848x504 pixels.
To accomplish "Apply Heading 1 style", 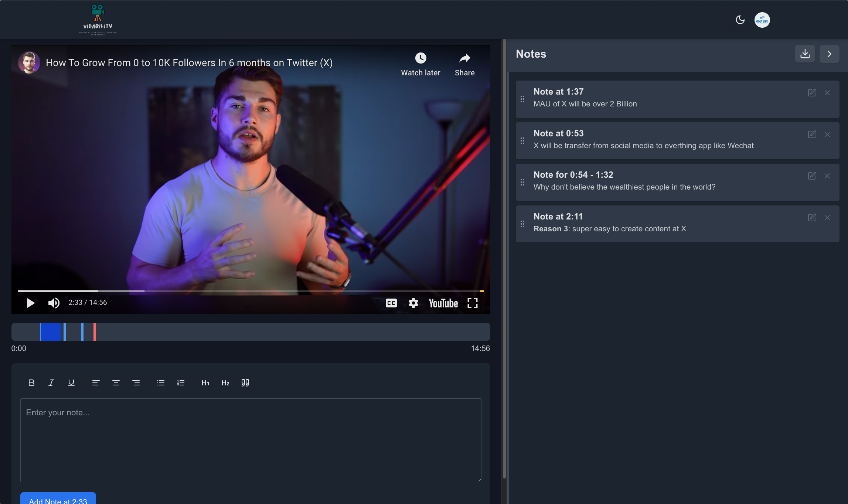I will click(x=205, y=383).
